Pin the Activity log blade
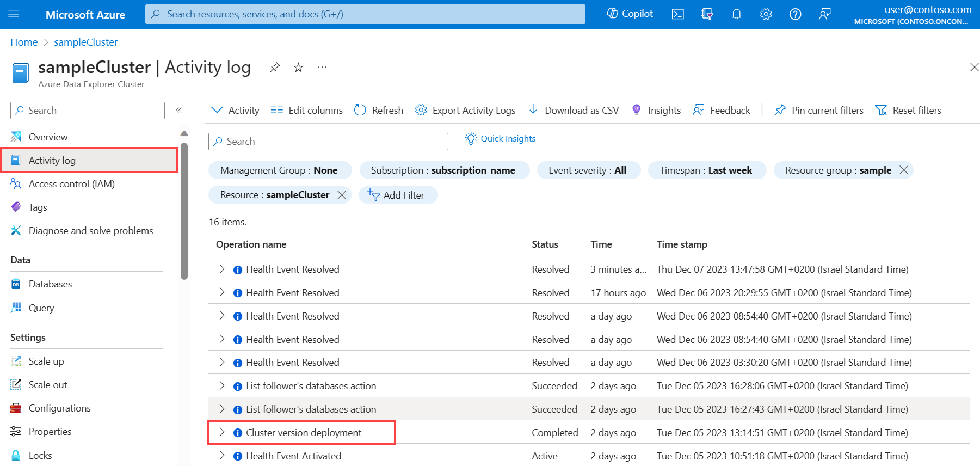 [275, 68]
